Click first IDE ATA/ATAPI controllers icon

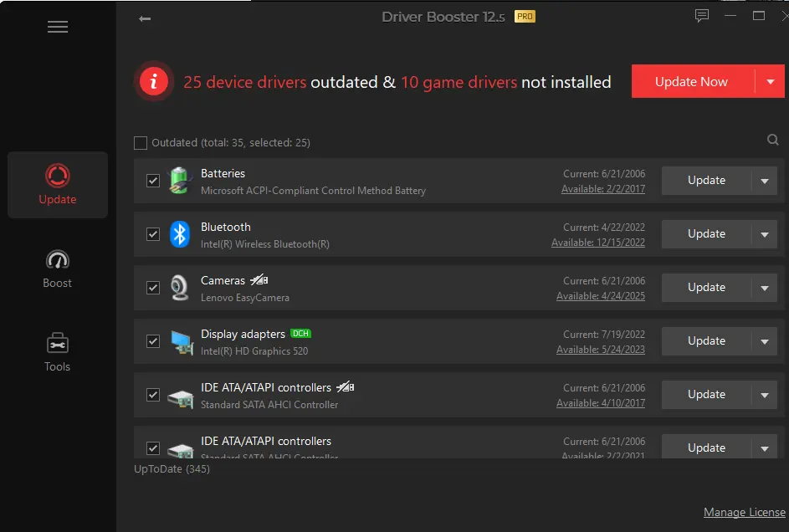click(x=180, y=399)
